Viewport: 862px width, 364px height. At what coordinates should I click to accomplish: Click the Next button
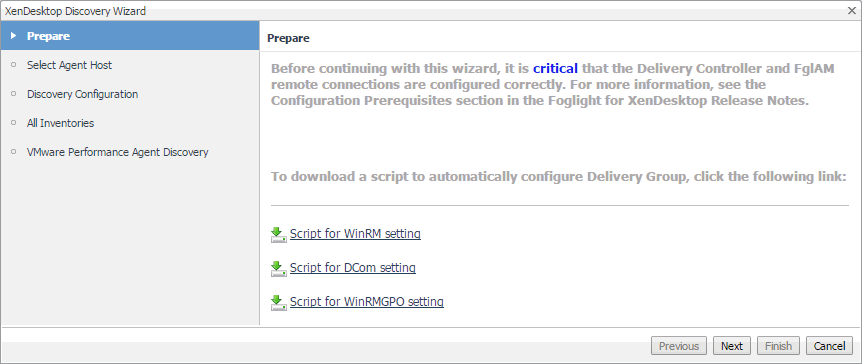coord(732,346)
